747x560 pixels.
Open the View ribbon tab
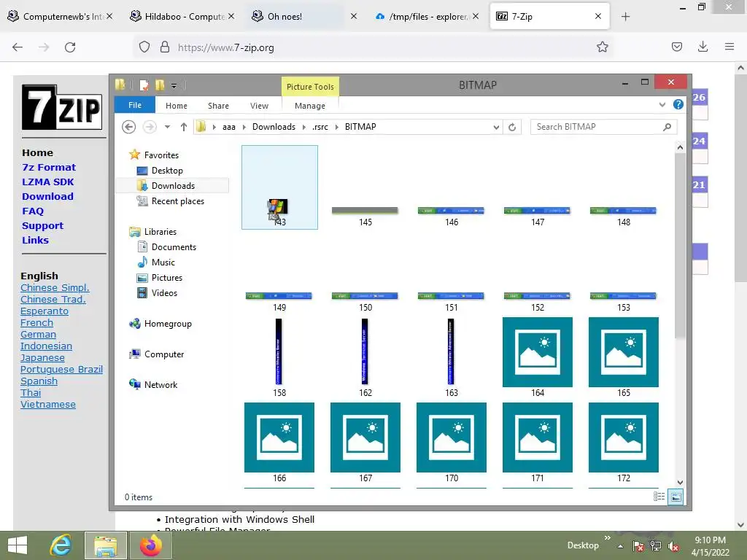259,106
